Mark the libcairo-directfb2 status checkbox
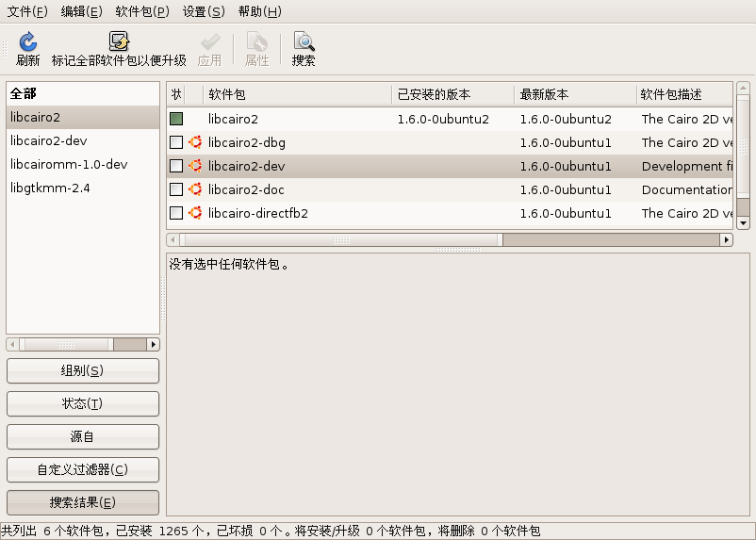Viewport: 756px width, 540px height. (x=176, y=213)
